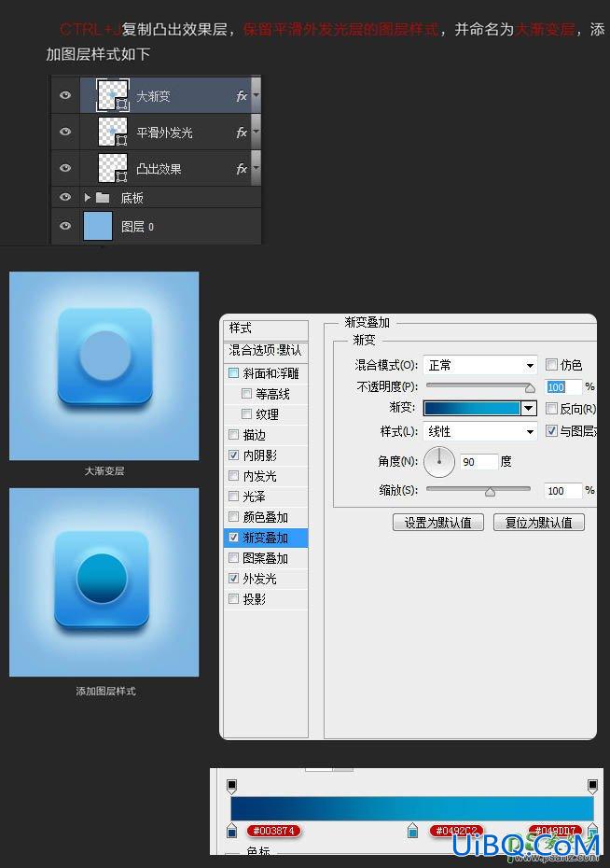610x868 pixels.
Task: Click the fx icon on 平滑外发光 layer
Action: 242,133
